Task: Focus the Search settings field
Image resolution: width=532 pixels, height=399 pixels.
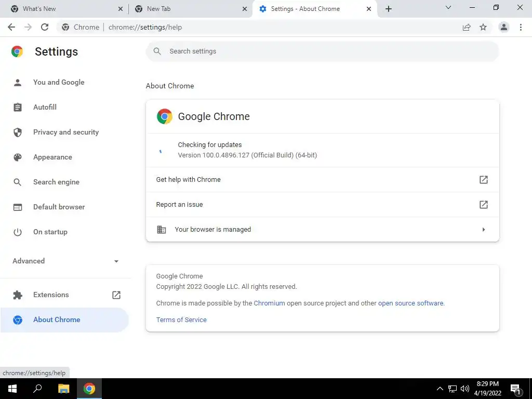Action: (x=322, y=51)
